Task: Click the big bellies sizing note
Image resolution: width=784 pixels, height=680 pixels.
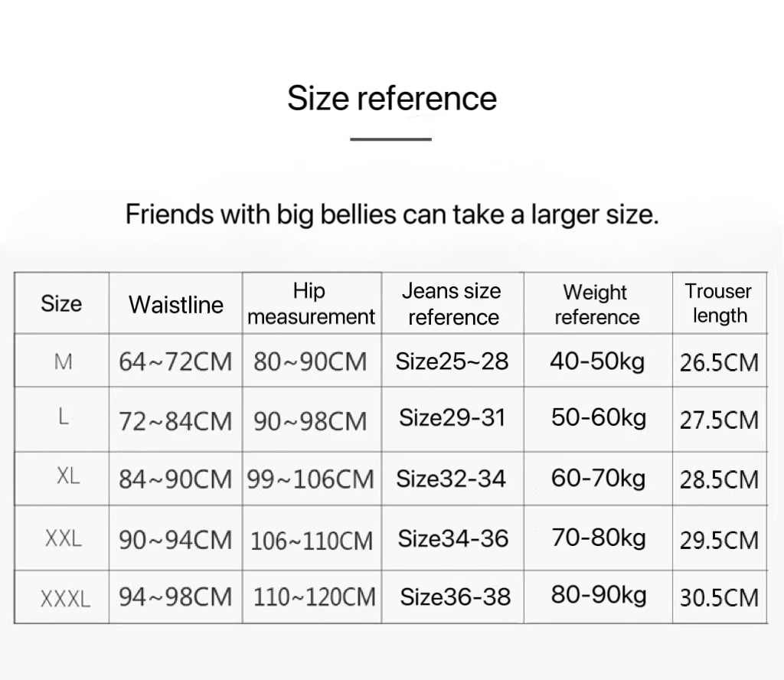Action: (392, 214)
